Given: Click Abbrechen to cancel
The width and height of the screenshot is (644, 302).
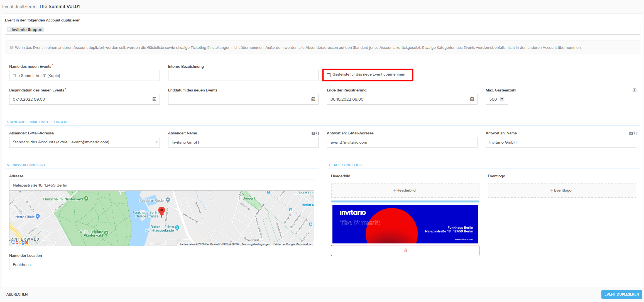Looking at the screenshot, I should pyautogui.click(x=17, y=294).
